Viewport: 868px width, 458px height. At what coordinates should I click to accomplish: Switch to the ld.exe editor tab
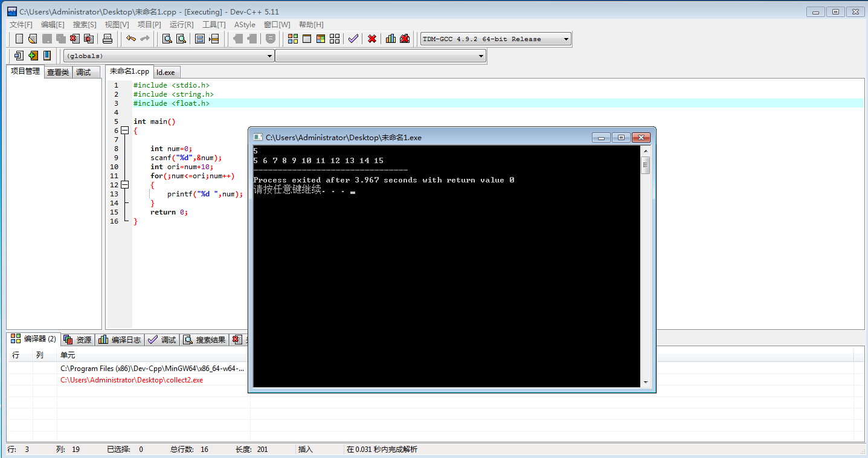pos(166,73)
